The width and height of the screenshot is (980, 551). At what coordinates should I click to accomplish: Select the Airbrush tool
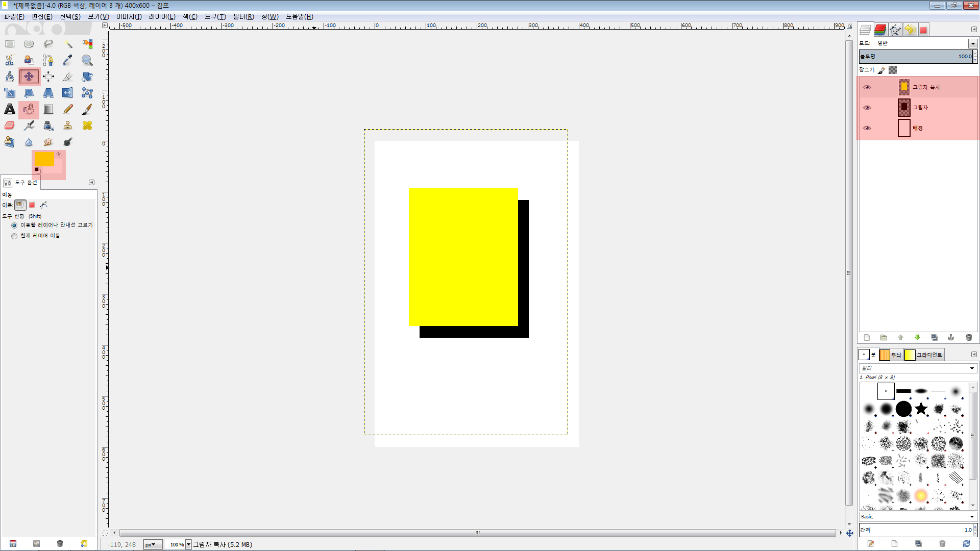tap(29, 126)
